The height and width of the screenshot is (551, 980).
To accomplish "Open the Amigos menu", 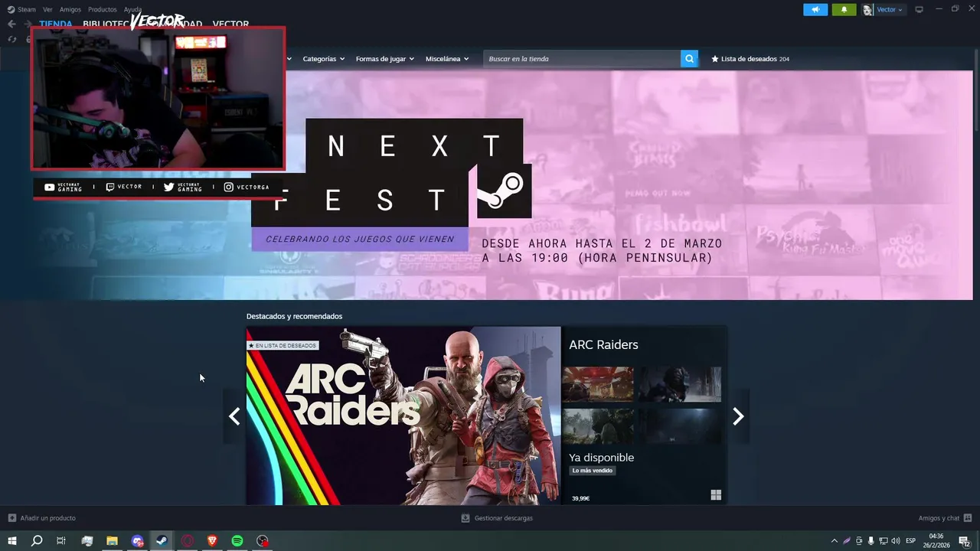I will pyautogui.click(x=70, y=9).
